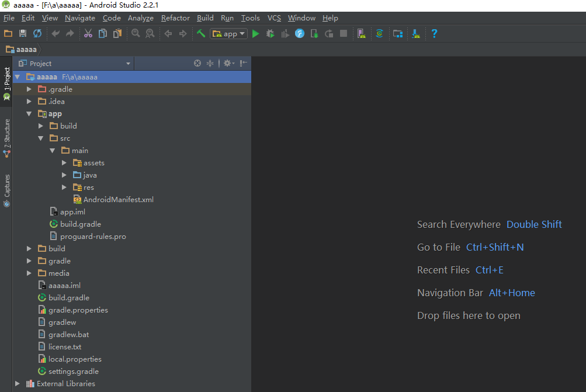Screen dimensions: 586x392
Task: Open the app run configuration dropdown
Action: tap(228, 34)
